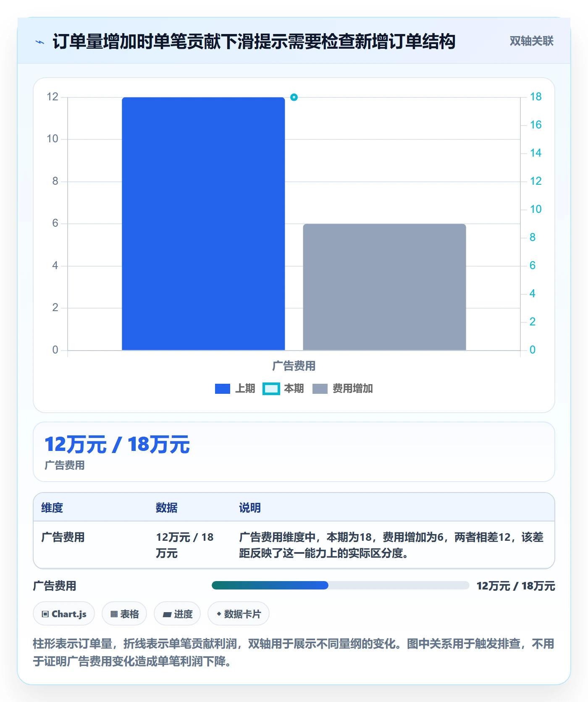Click the 上期 legend label

(x=245, y=389)
